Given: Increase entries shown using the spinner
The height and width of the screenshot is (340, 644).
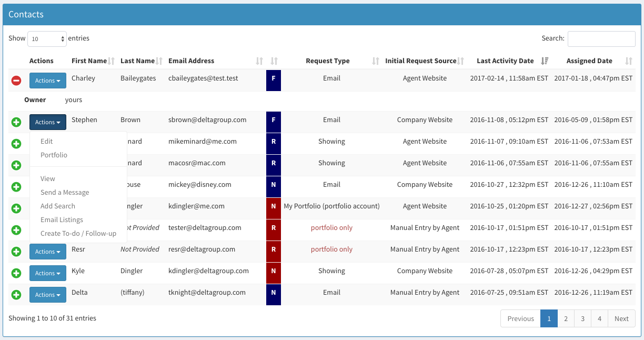Looking at the screenshot, I should pyautogui.click(x=63, y=36).
